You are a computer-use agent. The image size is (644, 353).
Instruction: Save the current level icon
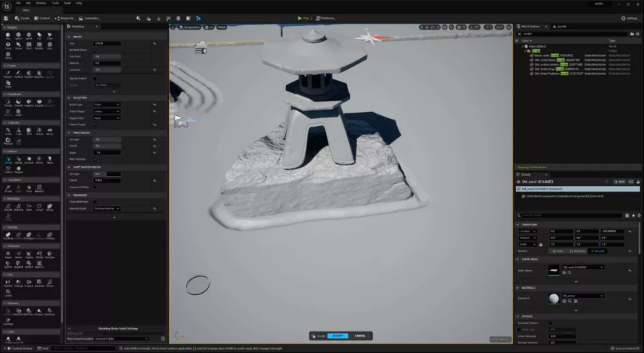pyautogui.click(x=6, y=18)
